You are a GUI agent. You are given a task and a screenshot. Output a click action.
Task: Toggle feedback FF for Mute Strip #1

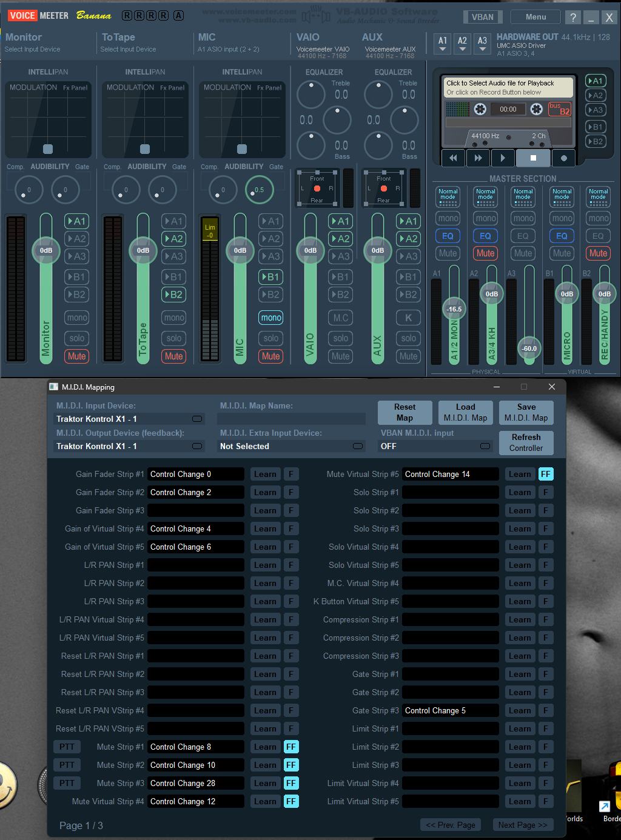(291, 747)
